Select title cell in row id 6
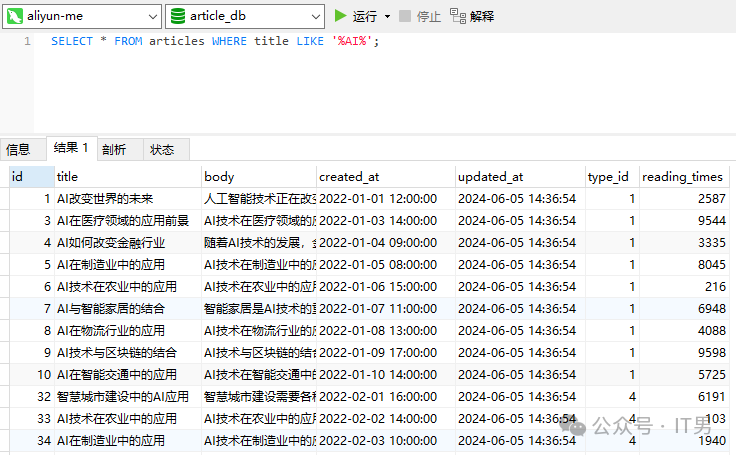 128,287
